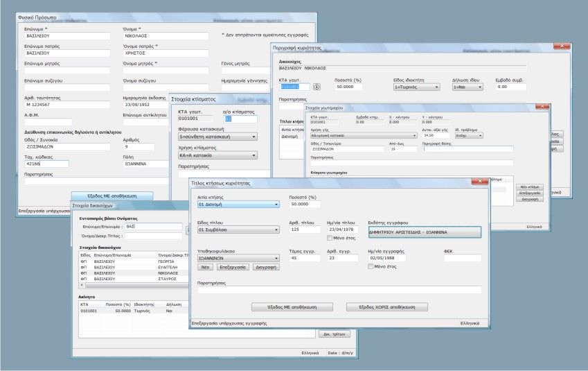Close the Τίτλος κτήσεως κυριότητας dialog
This screenshot has width=588, height=371.
(x=480, y=182)
